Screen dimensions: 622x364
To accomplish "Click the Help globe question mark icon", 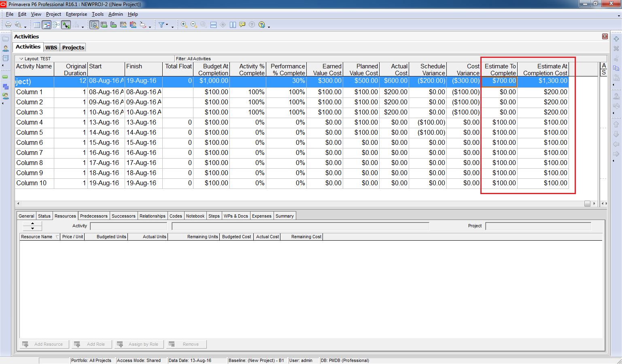I will tap(262, 25).
